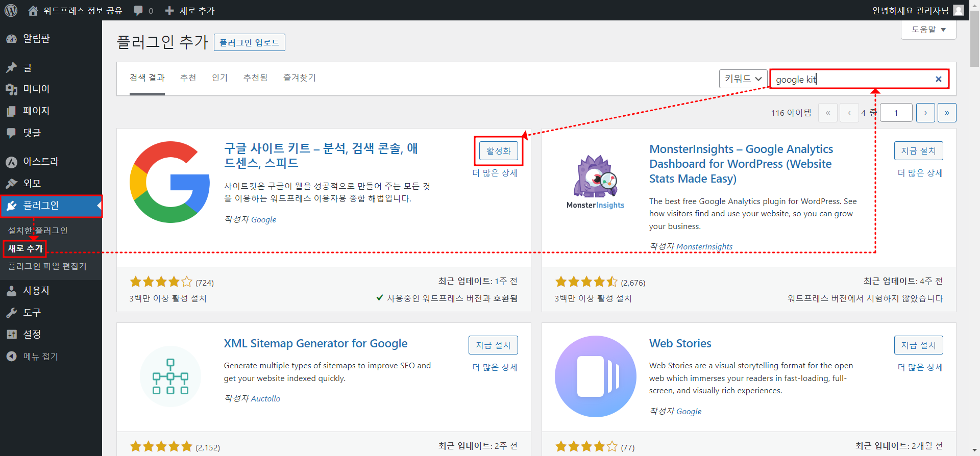Click author link Google under Site Kit
The width and height of the screenshot is (980, 456).
[x=263, y=219]
